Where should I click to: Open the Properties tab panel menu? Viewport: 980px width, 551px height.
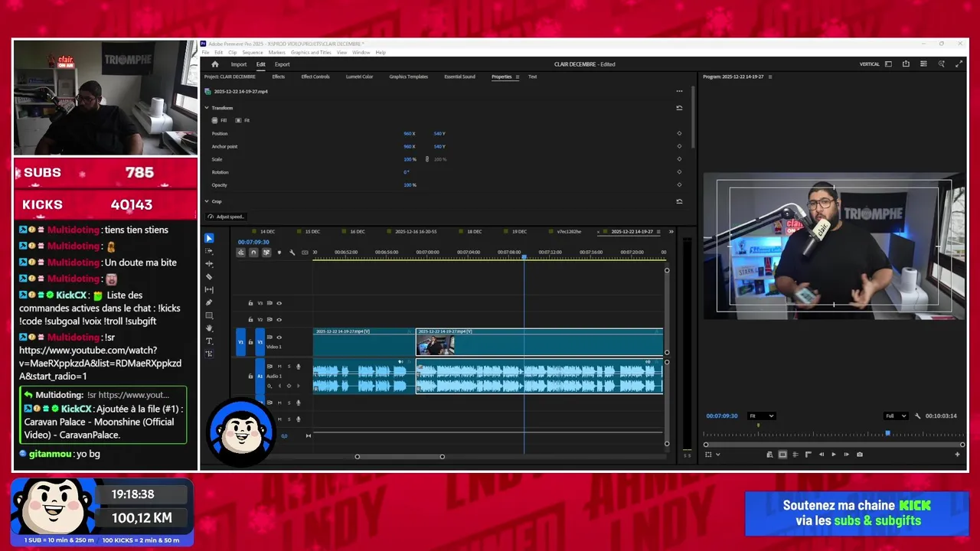pyautogui.click(x=518, y=77)
